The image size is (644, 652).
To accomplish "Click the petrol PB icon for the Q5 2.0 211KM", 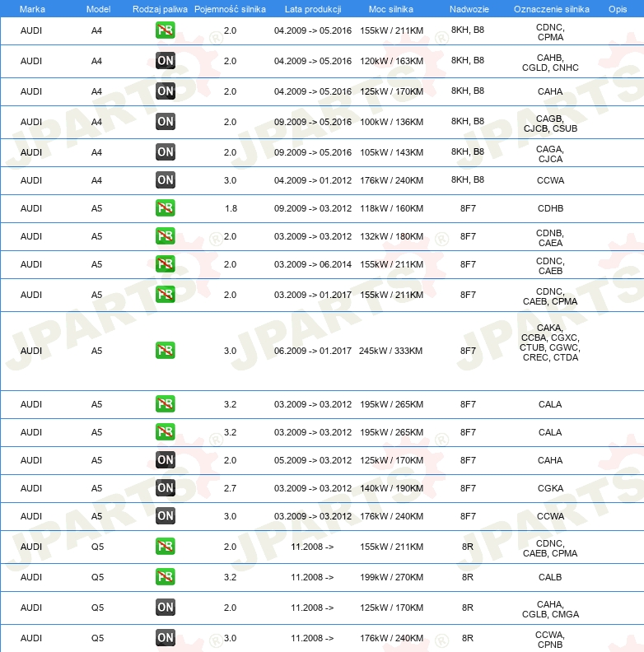I will point(166,547).
